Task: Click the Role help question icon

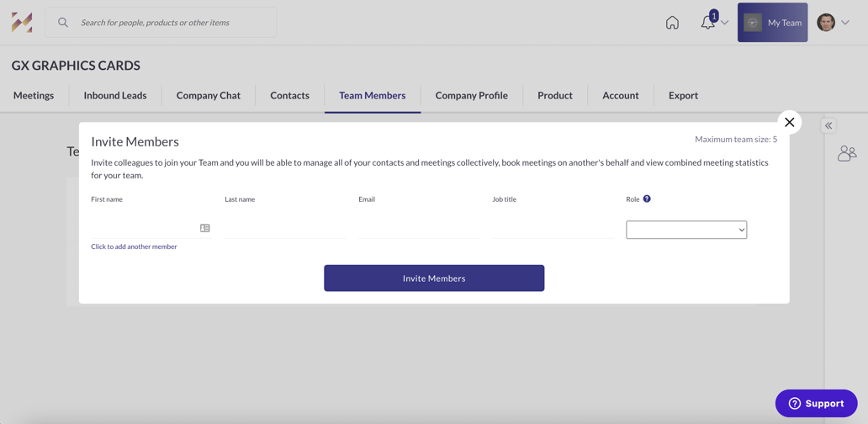Action: [x=647, y=199]
